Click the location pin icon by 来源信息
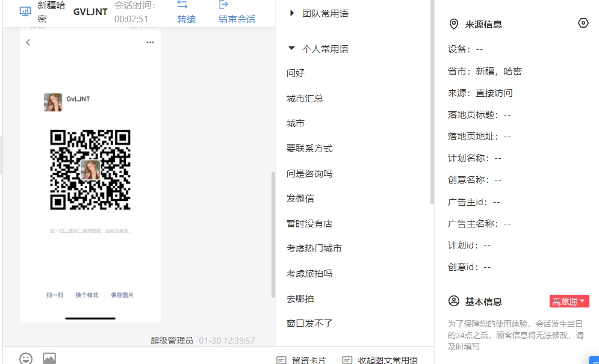 [453, 24]
